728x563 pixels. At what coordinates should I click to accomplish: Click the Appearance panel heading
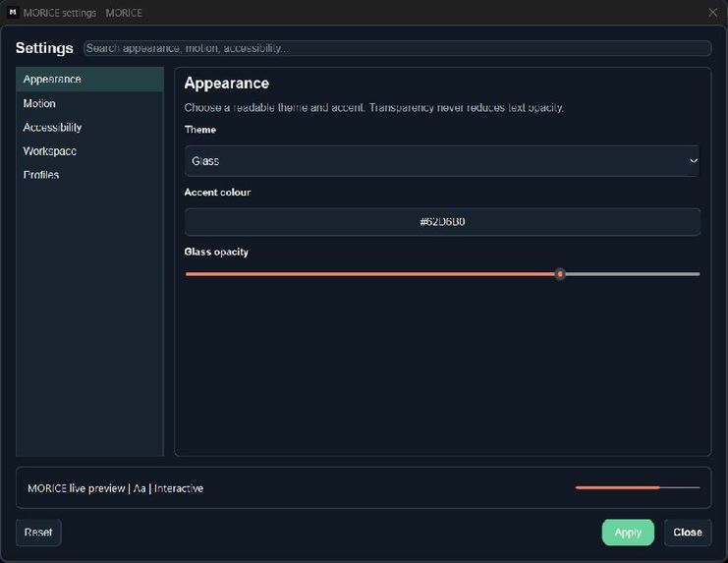pos(227,84)
